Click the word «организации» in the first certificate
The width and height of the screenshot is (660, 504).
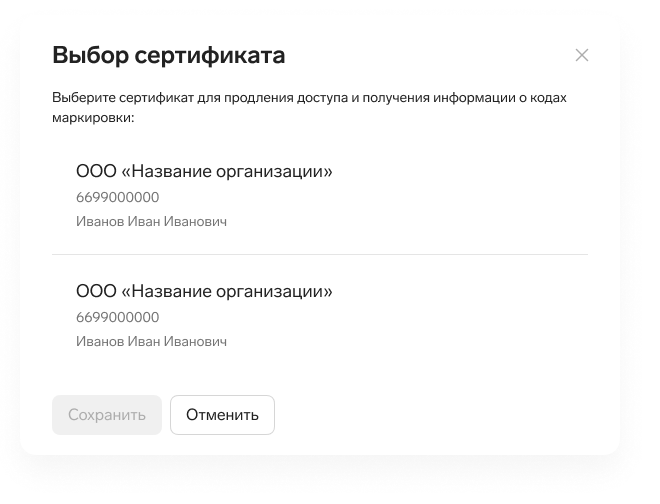click(274, 172)
